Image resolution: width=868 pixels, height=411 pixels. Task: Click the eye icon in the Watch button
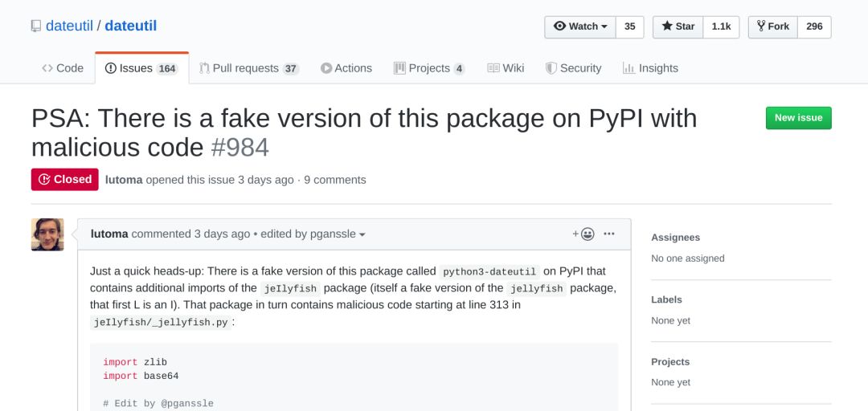click(x=559, y=26)
